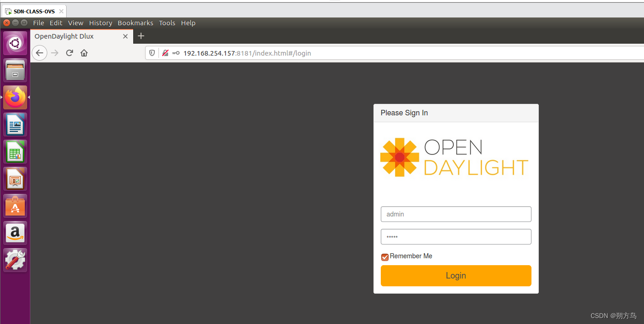Open the Files manager in the dock
The width and height of the screenshot is (644, 324).
15,70
